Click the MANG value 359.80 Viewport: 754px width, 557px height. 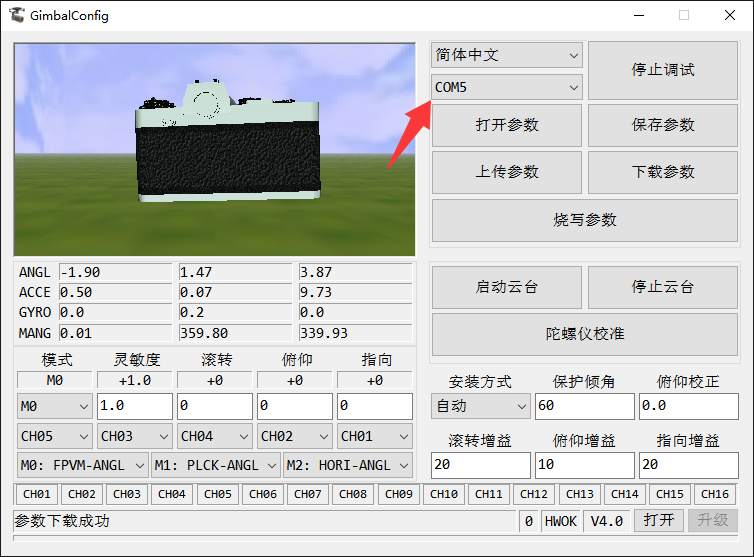coord(235,333)
